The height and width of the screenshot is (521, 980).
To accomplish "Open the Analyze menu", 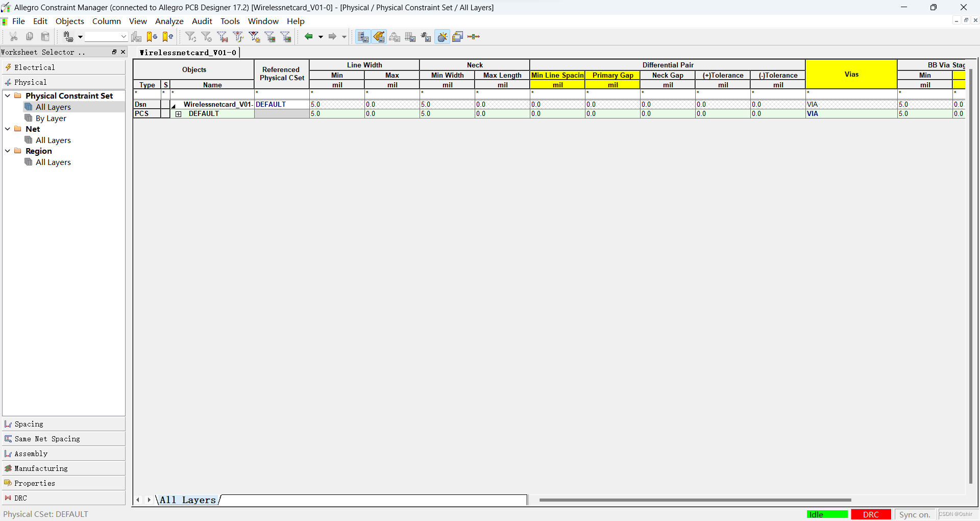I will click(169, 21).
